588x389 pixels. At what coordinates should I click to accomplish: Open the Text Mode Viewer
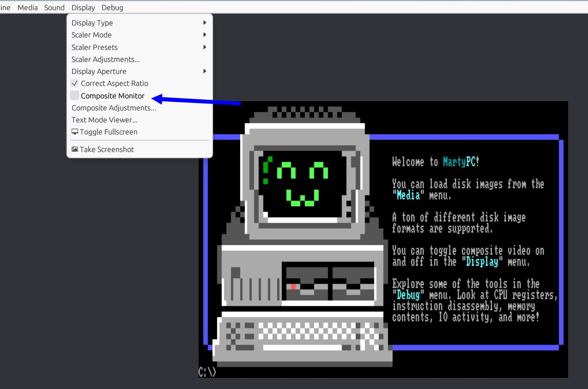coord(139,120)
